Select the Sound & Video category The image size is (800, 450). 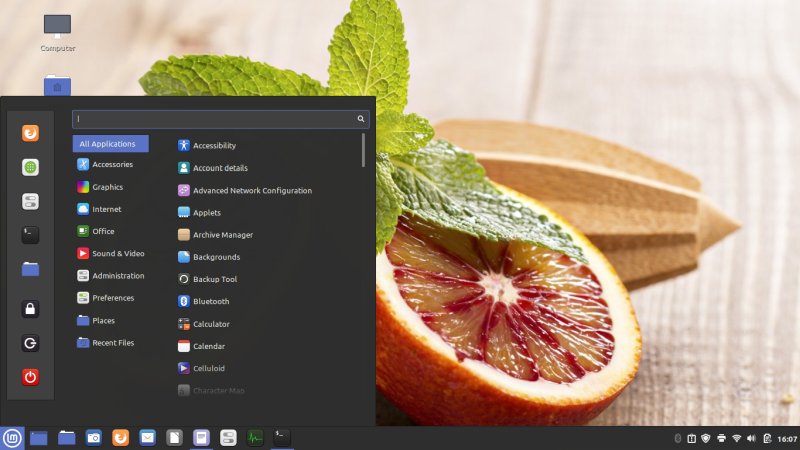click(118, 253)
